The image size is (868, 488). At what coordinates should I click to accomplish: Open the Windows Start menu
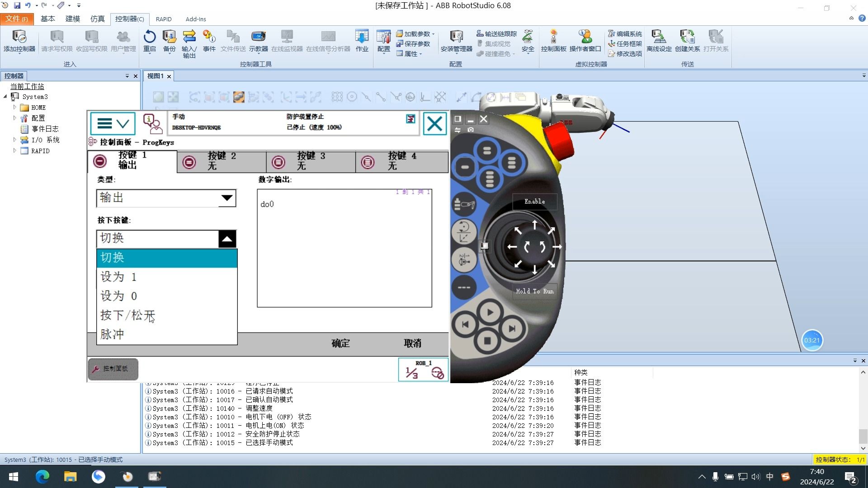pyautogui.click(x=14, y=476)
